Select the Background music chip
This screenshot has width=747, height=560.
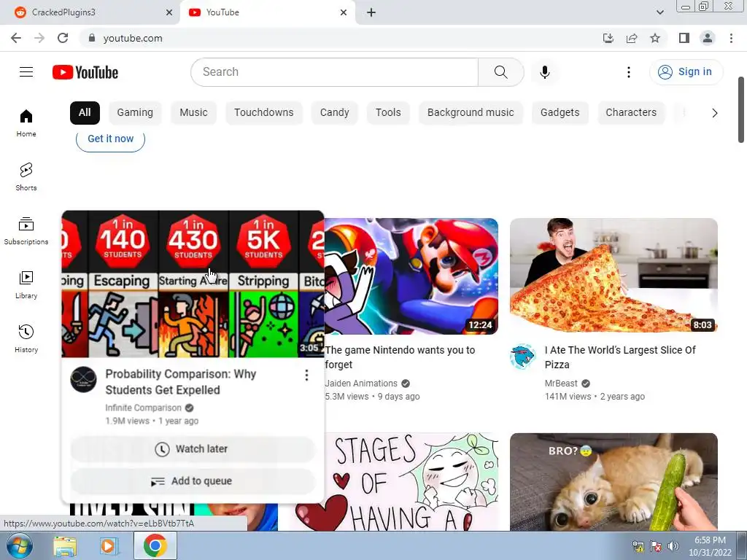pos(471,113)
